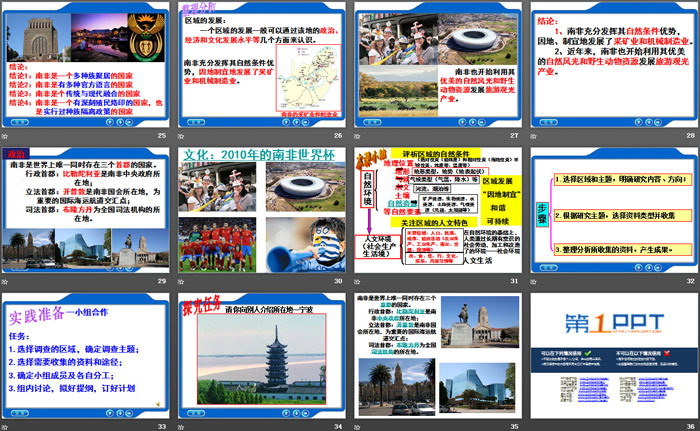Viewport: 700px width, 431px height.
Task: Click the animation star icon under slide 28
Action: click(x=533, y=136)
